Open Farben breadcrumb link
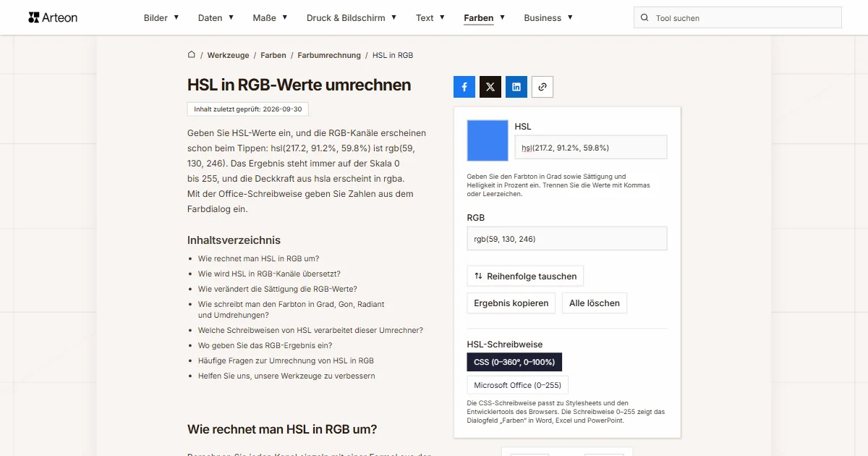Screen dimensions: 868x456 [273, 55]
